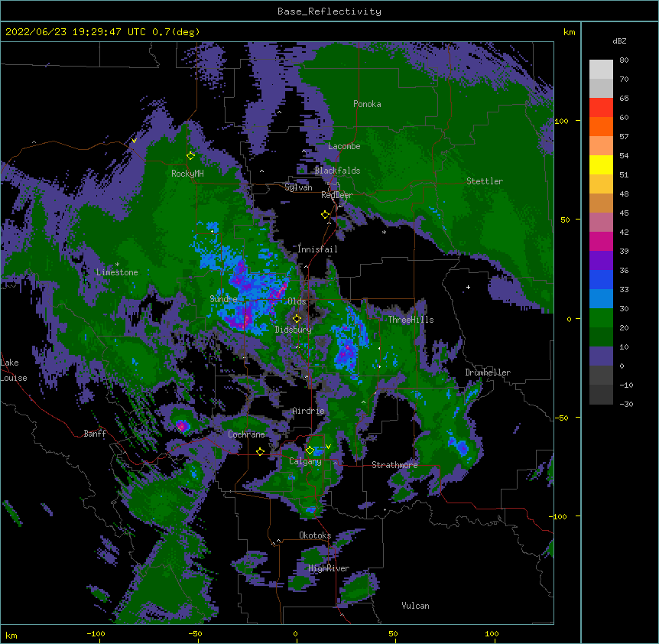The image size is (659, 644).
Task: Click the 80 value on the dBZ legend
Action: (624, 60)
